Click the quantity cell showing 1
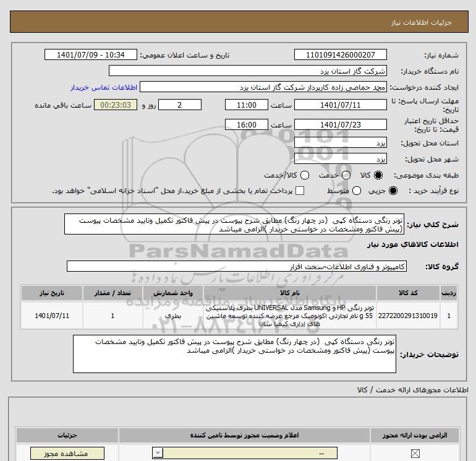The height and width of the screenshot is (461, 476). tap(113, 316)
